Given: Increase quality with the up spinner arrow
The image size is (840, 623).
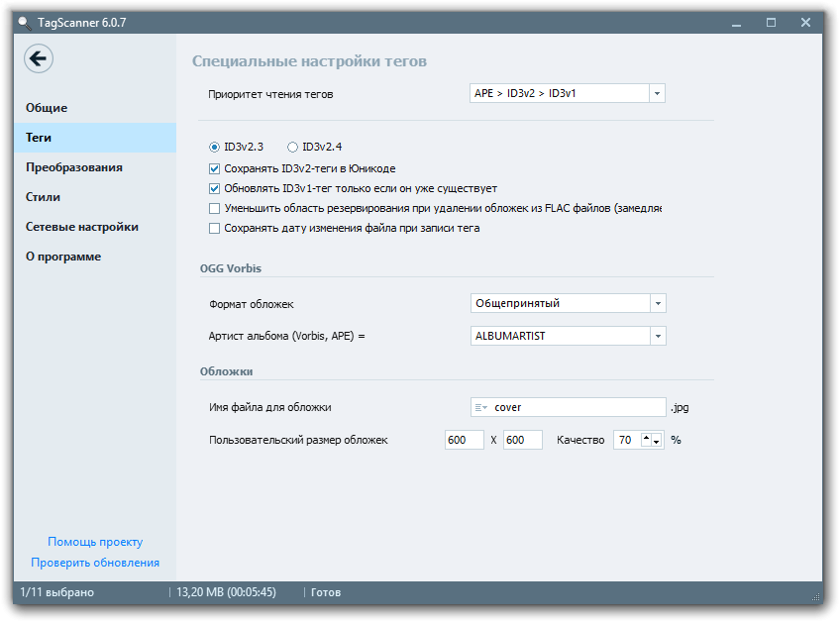Looking at the screenshot, I should pyautogui.click(x=646, y=436).
